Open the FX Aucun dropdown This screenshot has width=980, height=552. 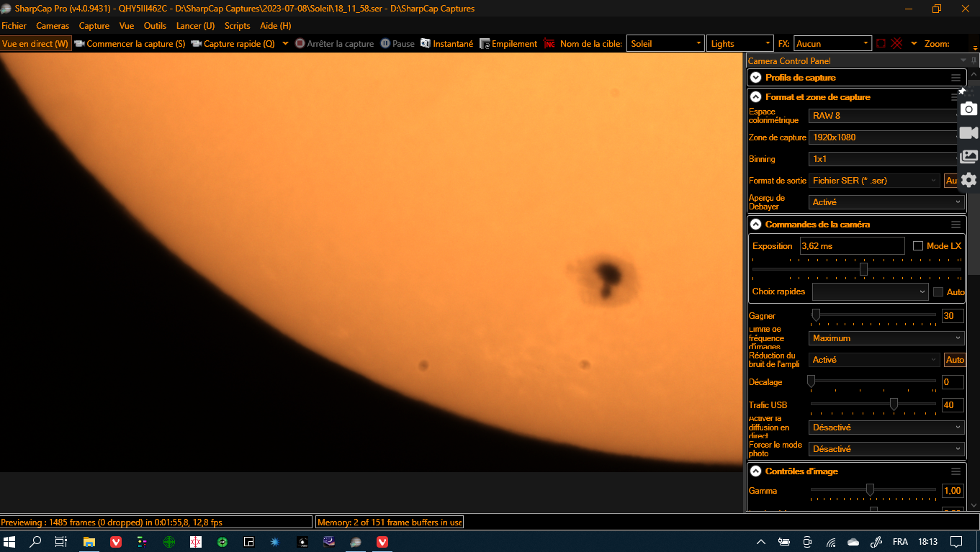click(x=832, y=44)
